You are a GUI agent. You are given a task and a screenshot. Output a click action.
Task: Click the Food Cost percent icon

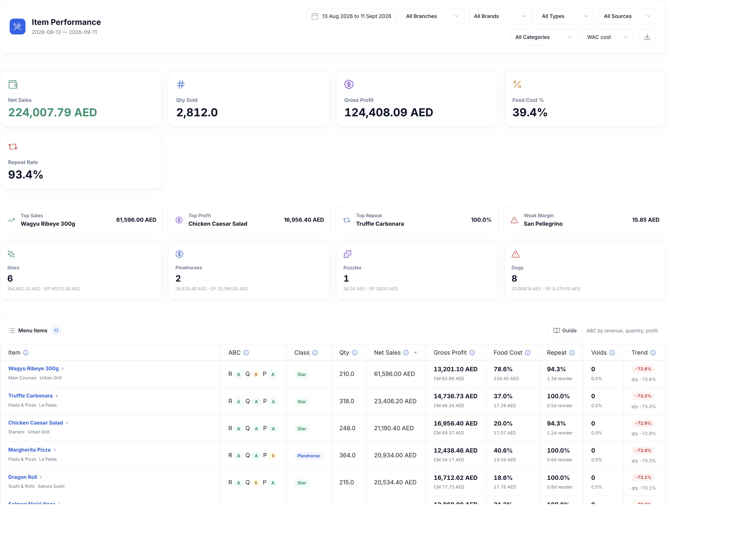point(517,84)
